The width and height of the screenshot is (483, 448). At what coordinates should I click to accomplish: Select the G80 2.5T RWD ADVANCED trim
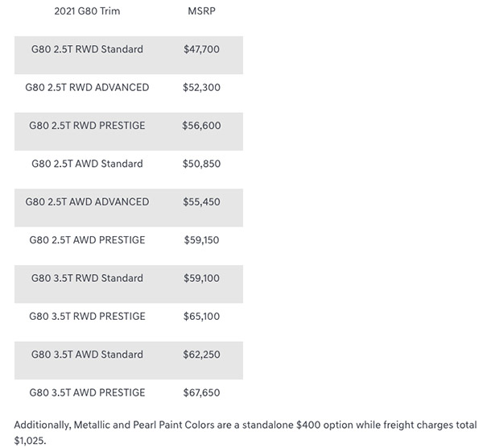[87, 88]
